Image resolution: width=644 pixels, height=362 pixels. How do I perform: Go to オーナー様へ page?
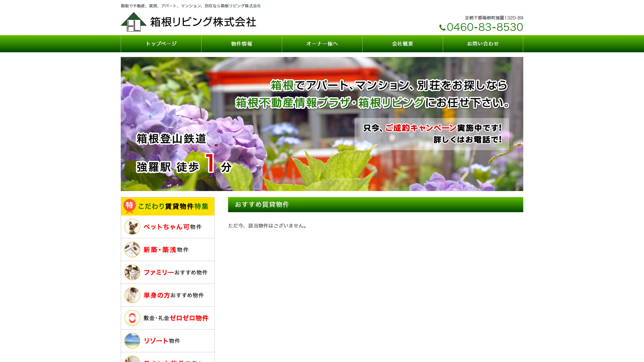click(322, 44)
